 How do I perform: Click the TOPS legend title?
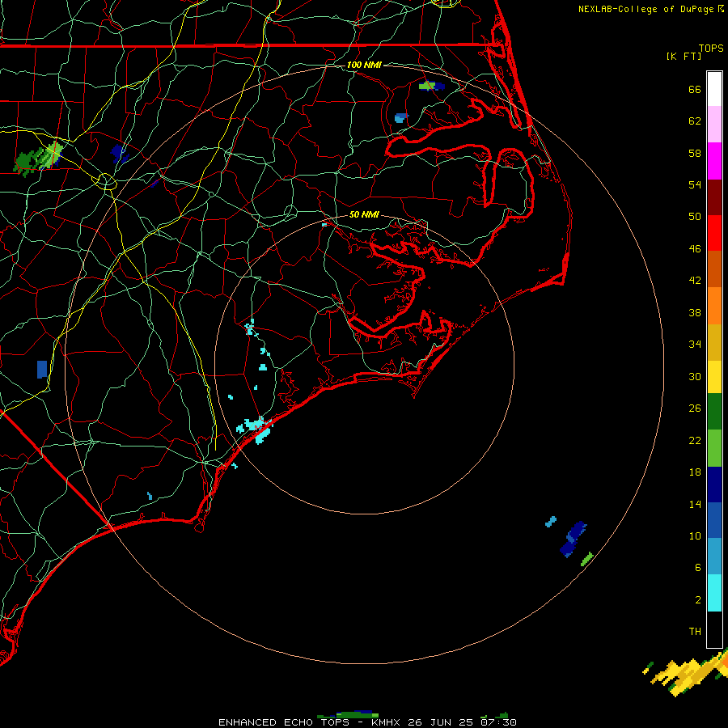point(711,48)
